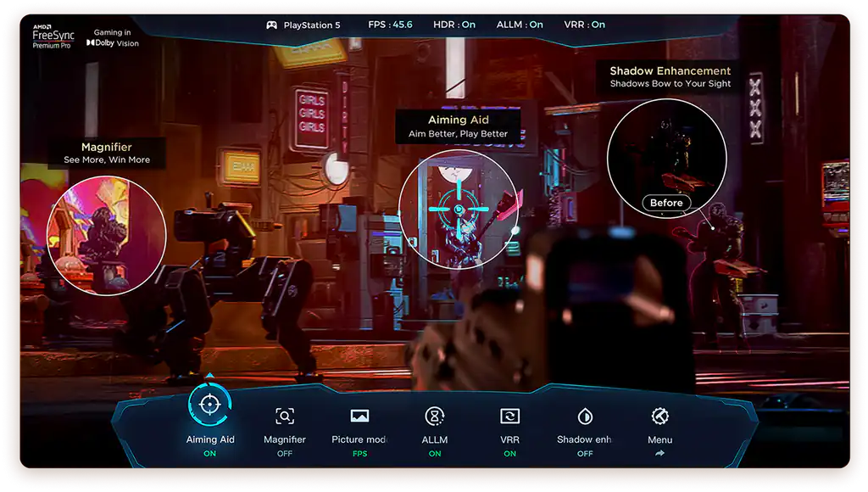Click the arrow under Menu
This screenshot has height=492, width=868.
[659, 453]
